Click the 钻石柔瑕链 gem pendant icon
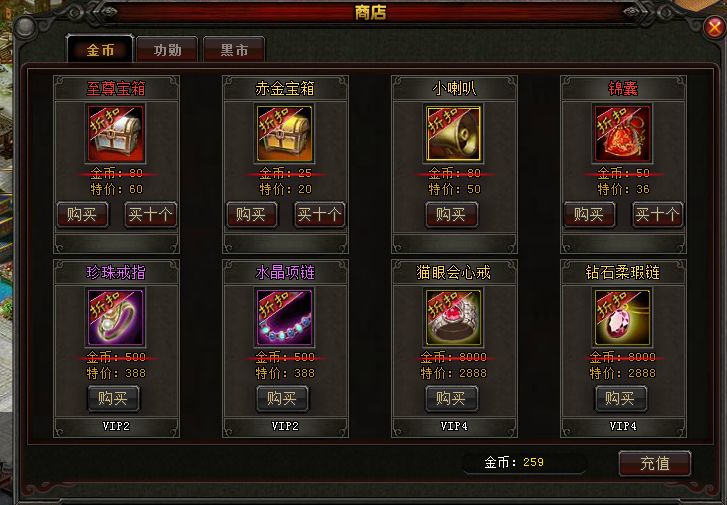727x505 pixels. (x=623, y=317)
